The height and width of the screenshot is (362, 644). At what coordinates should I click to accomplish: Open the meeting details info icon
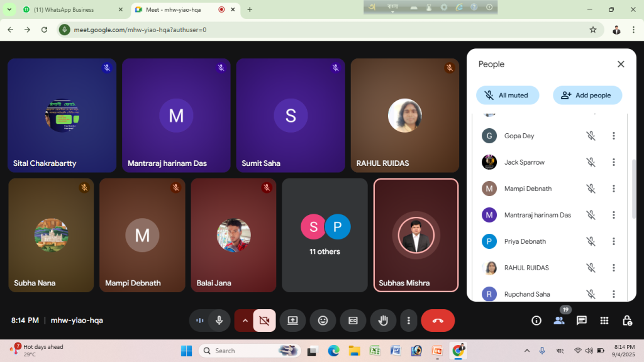pyautogui.click(x=536, y=321)
